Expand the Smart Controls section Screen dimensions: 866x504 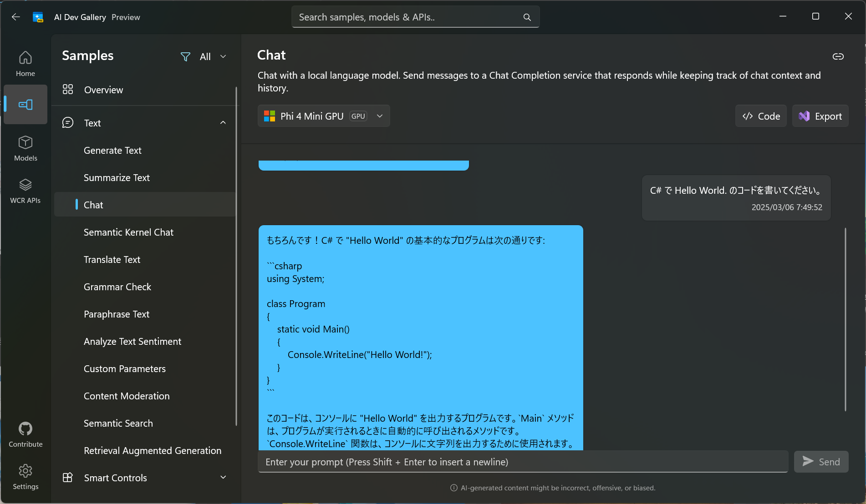click(x=223, y=478)
